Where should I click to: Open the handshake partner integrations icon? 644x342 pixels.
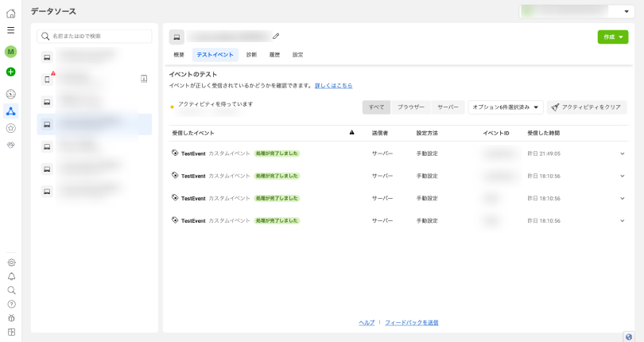point(11,145)
